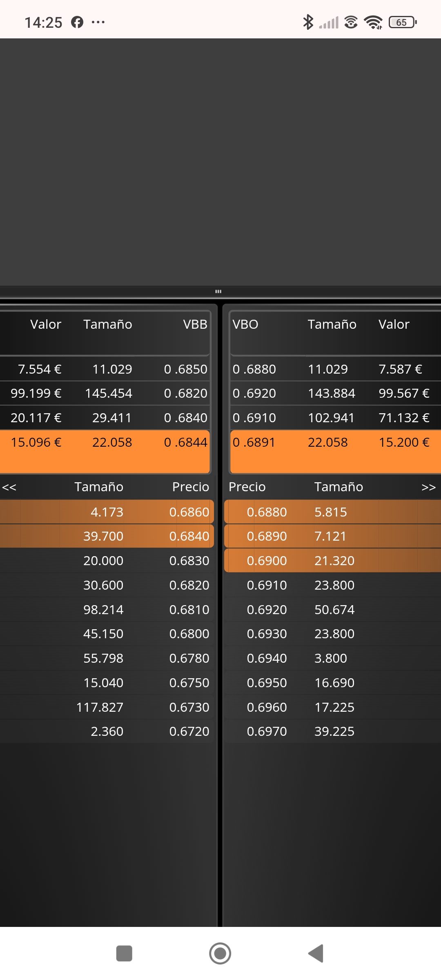
Task: Tap the battery indicator icon
Action: click(403, 22)
